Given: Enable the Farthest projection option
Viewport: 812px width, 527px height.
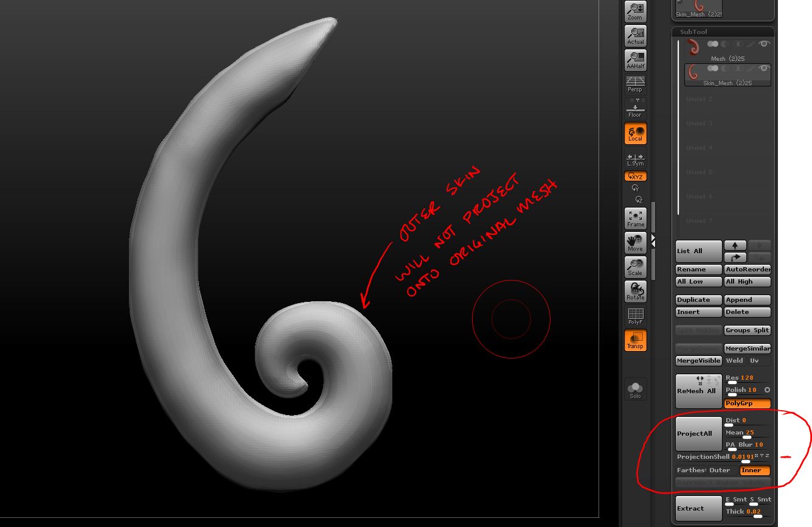Looking at the screenshot, I should 691,470.
